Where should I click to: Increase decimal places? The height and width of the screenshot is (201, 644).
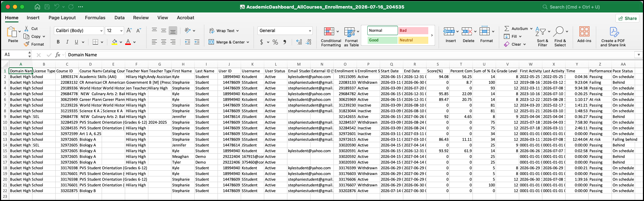[x=299, y=42]
